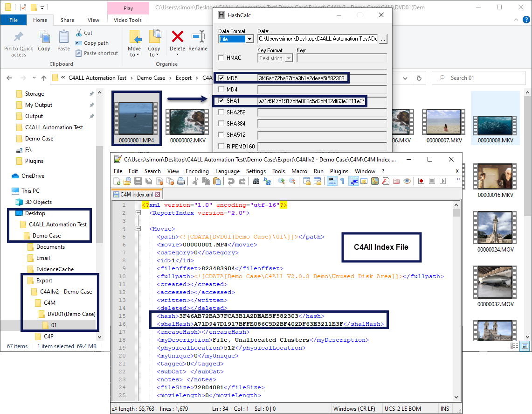Click Explorer Up arrow navigation icon
Viewport: 532px width, 414px height.
point(44,78)
